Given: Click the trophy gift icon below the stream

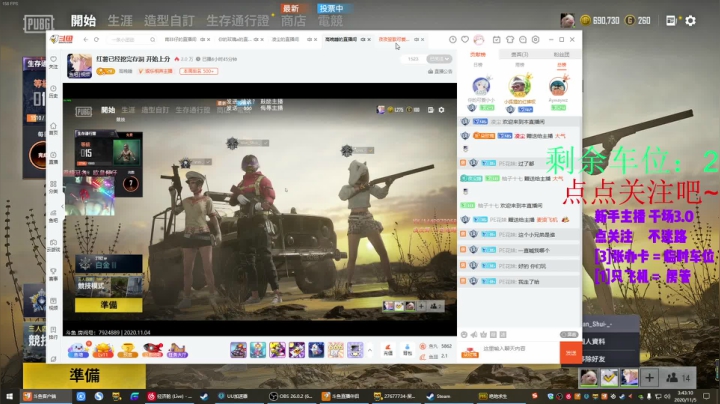Looking at the screenshot, I should 128,350.
